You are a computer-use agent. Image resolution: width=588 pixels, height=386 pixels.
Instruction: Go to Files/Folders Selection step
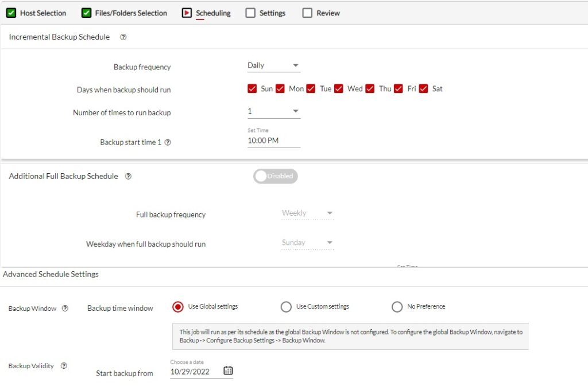click(x=131, y=13)
